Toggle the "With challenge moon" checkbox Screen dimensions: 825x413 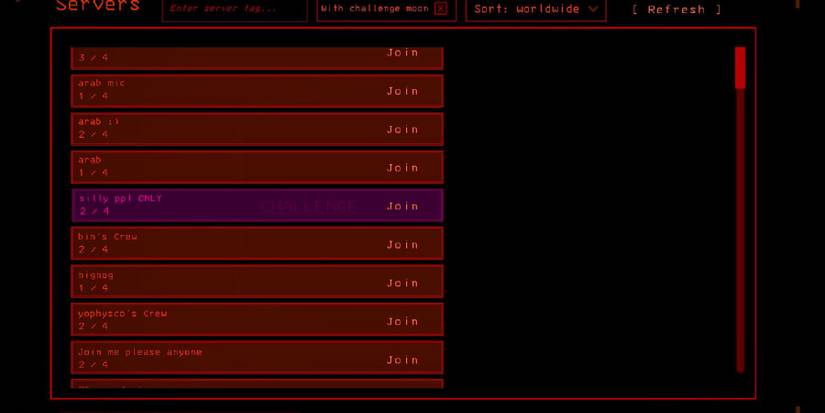pos(441,9)
